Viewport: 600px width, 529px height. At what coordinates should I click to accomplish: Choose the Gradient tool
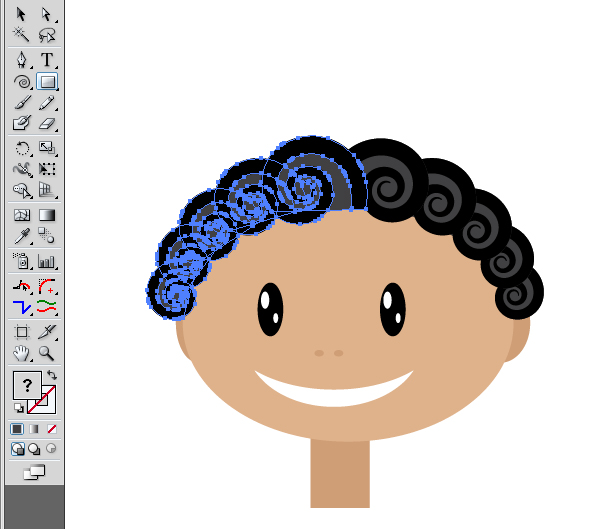coord(47,215)
